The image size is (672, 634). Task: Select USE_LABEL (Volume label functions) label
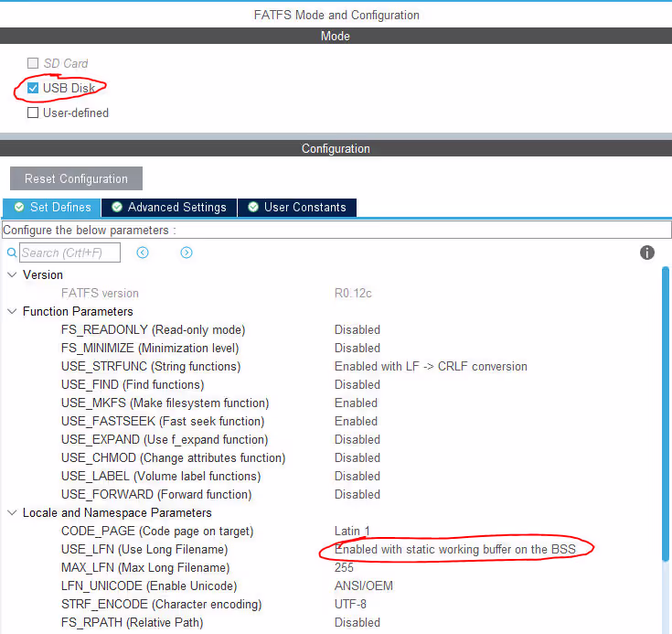(x=161, y=476)
